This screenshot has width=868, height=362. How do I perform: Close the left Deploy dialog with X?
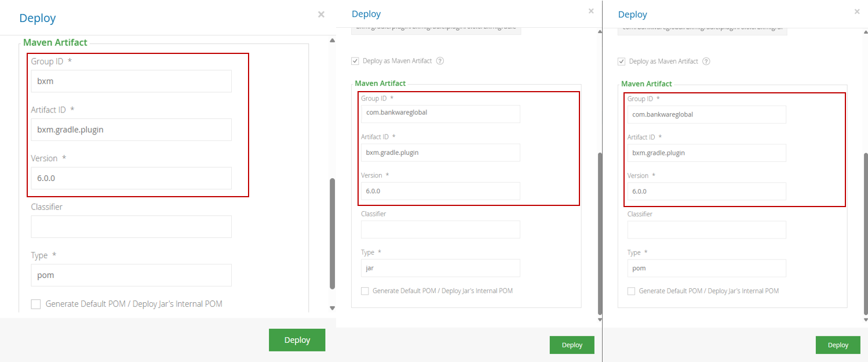pos(321,15)
